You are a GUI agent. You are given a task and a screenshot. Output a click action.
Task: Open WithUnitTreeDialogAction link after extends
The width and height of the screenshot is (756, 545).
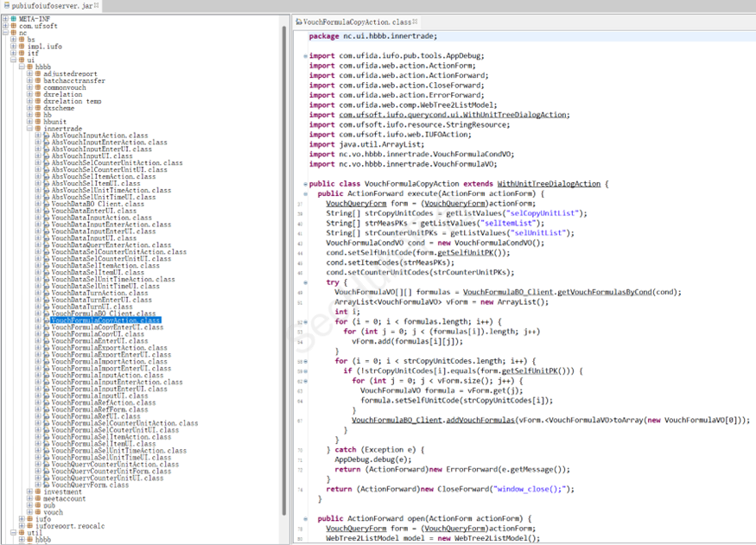tap(549, 184)
